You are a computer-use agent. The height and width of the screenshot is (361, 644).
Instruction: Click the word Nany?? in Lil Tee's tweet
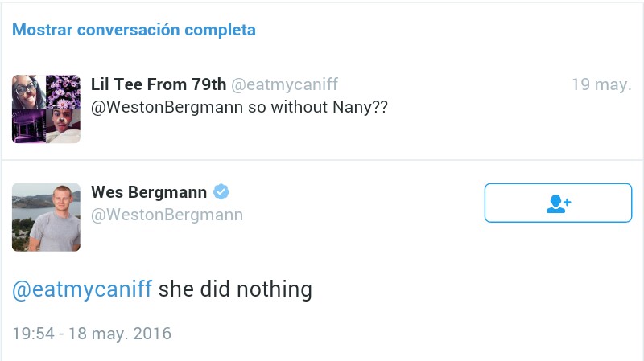[360, 107]
